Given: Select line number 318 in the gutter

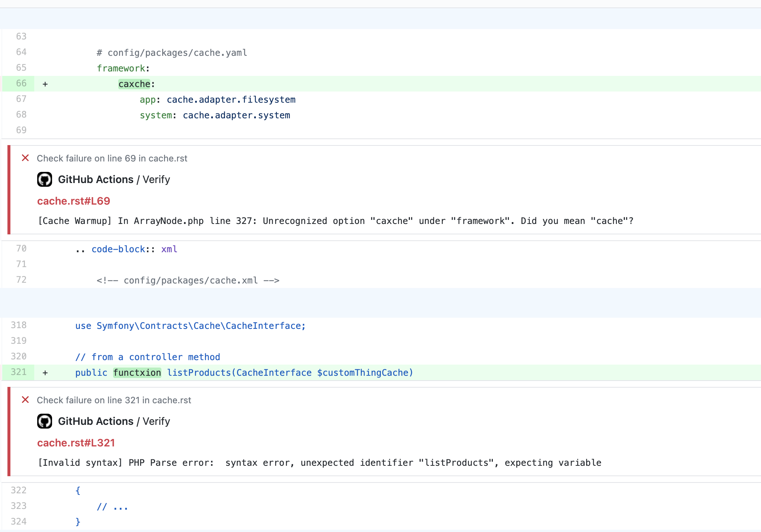Looking at the screenshot, I should tap(19, 325).
